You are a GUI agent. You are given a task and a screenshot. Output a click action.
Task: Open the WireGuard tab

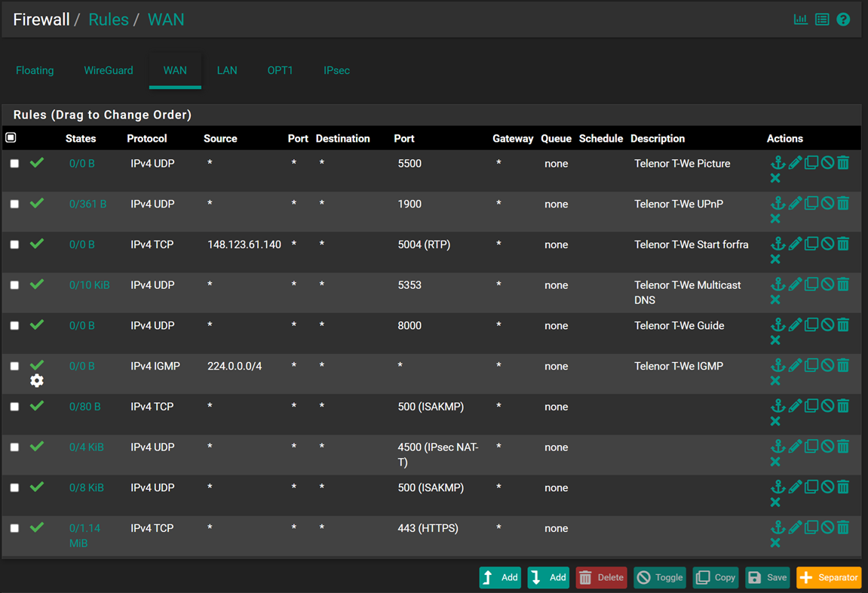(x=108, y=70)
